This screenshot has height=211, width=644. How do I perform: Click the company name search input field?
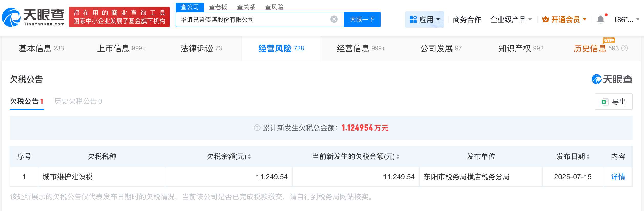pyautogui.click(x=254, y=20)
